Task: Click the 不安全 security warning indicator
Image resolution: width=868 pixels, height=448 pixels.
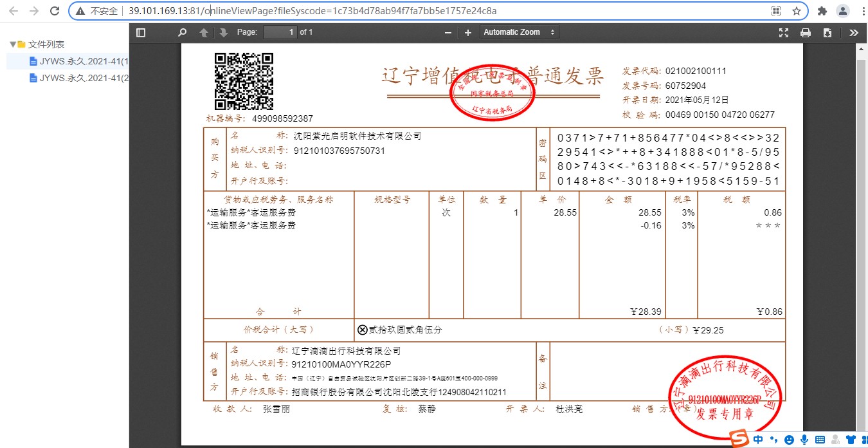Action: tap(96, 11)
